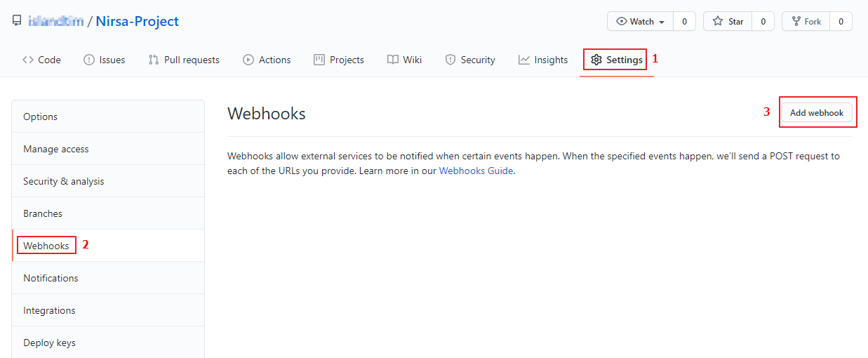This screenshot has height=358, width=868.
Task: Open the Issues tab
Action: (x=104, y=60)
